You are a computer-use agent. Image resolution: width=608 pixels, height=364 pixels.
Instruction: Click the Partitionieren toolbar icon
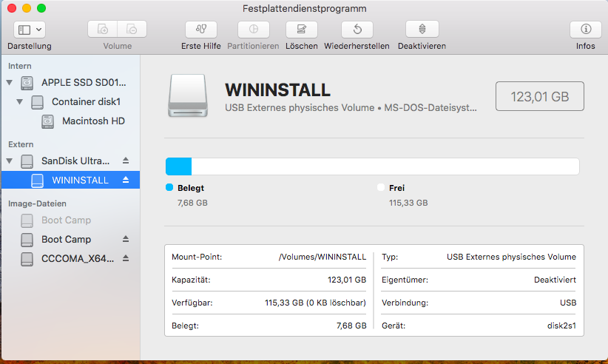[x=253, y=30]
